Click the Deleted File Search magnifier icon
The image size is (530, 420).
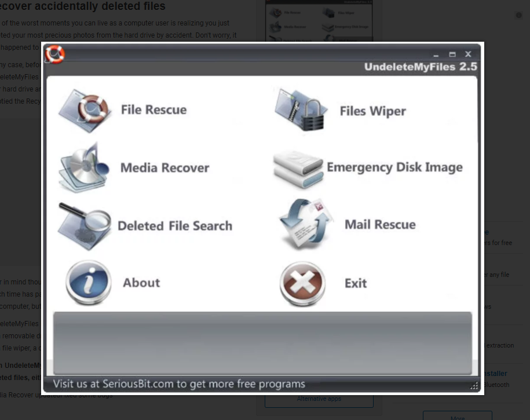click(85, 227)
